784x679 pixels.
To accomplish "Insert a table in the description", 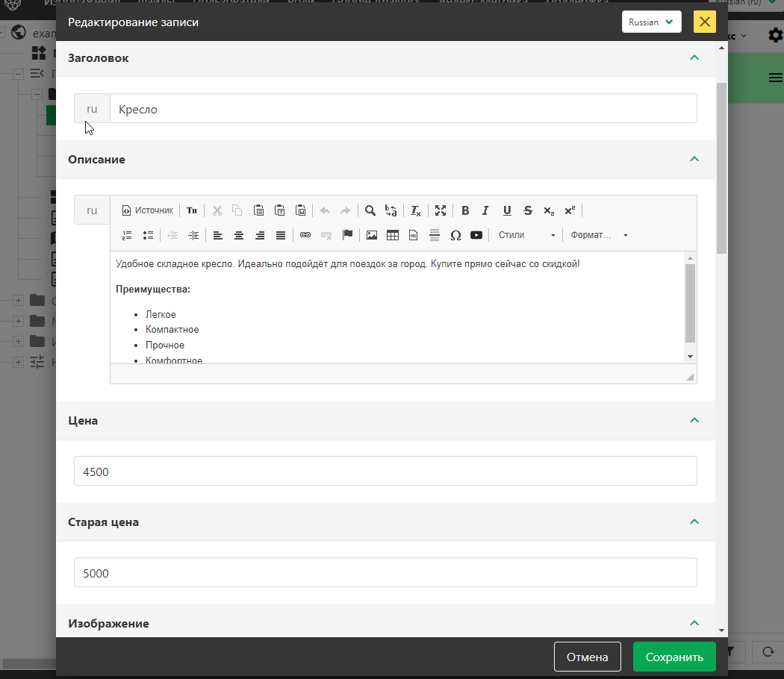I will [x=393, y=235].
